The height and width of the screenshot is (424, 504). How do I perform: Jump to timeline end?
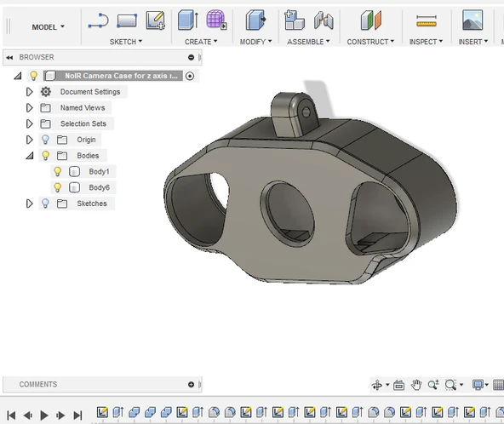(x=77, y=415)
